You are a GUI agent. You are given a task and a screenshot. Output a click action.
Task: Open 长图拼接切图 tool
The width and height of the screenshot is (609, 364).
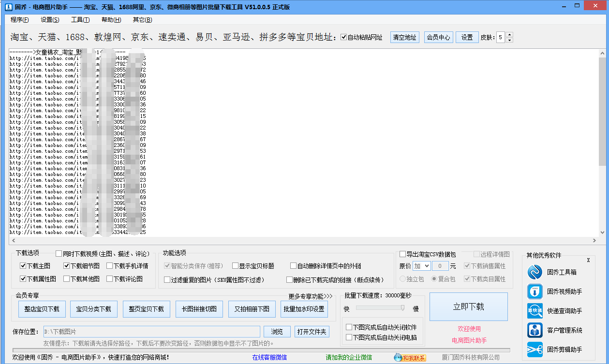[199, 309]
